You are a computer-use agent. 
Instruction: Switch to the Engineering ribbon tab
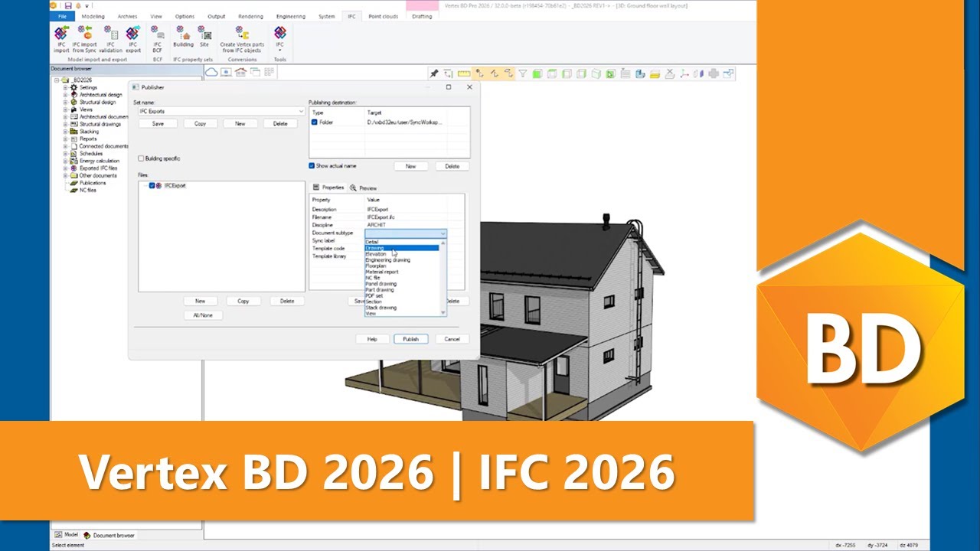click(291, 16)
